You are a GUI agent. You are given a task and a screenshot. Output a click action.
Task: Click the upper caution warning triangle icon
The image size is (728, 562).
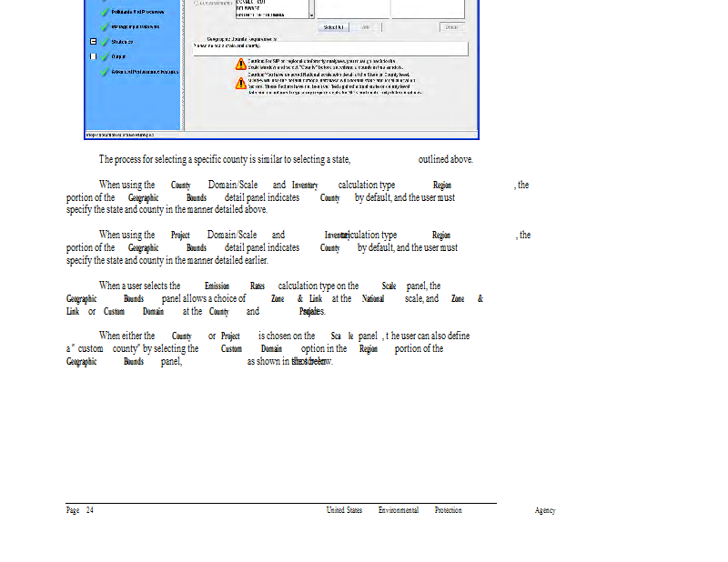pyautogui.click(x=241, y=63)
